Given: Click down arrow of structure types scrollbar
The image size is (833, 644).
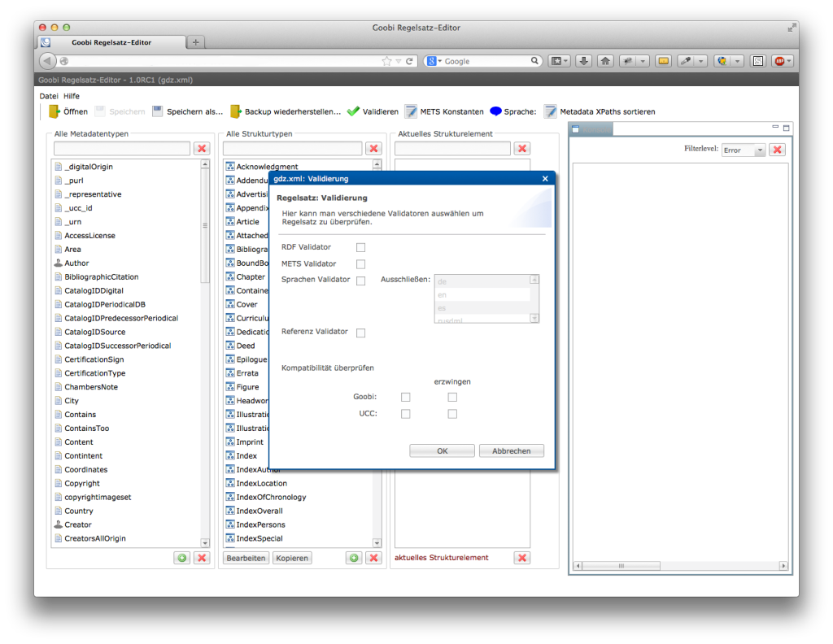Looking at the screenshot, I should point(377,542).
